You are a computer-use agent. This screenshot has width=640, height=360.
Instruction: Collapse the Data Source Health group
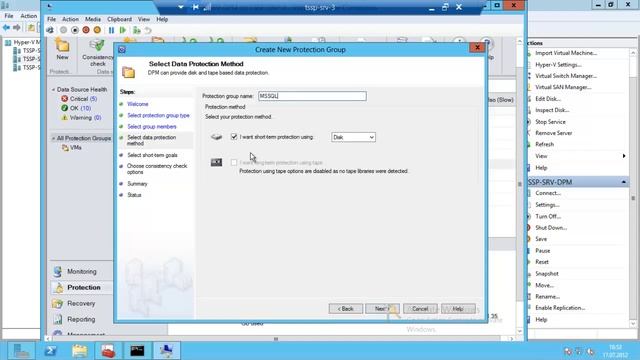pyautogui.click(x=53, y=89)
